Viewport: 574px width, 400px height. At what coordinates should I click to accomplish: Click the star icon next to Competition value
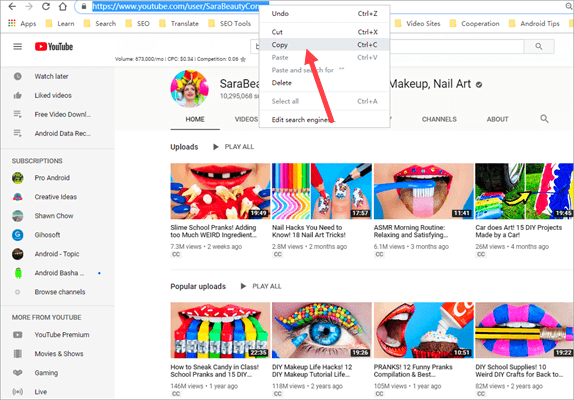tap(243, 59)
